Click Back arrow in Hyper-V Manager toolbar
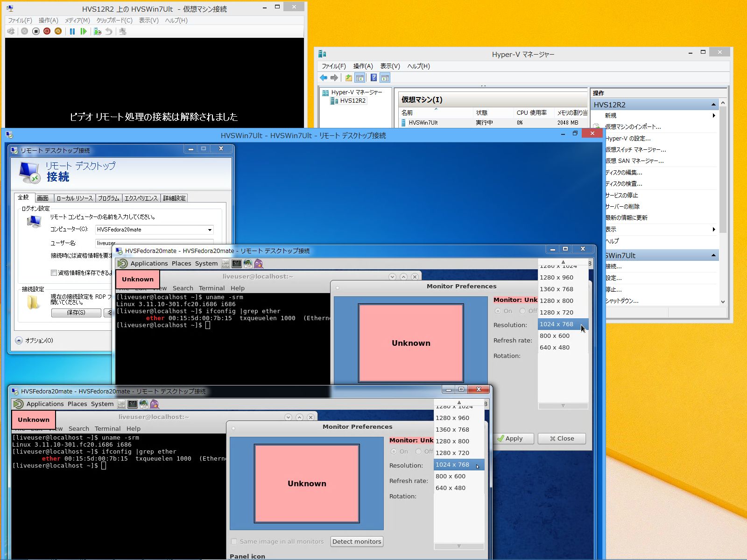The width and height of the screenshot is (747, 560). pos(324,78)
